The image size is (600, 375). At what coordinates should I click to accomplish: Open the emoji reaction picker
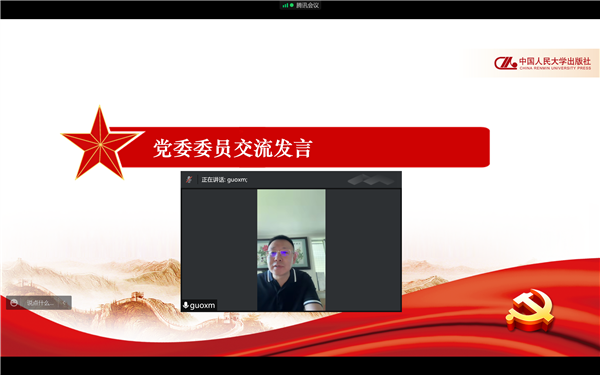coord(14,303)
